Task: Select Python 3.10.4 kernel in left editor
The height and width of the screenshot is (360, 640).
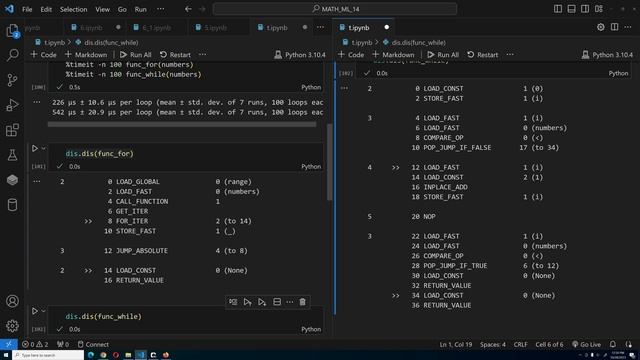Action: click(x=300, y=55)
